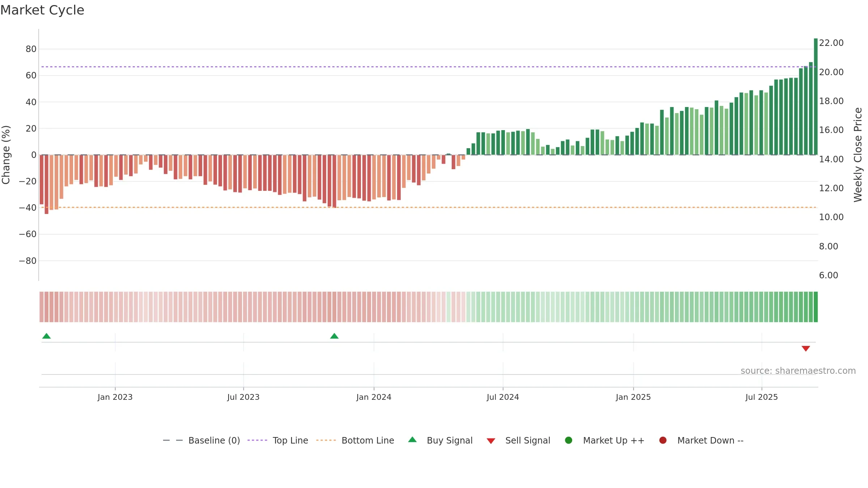868x488 pixels.
Task: Click the 80 percent change axis label
Action: pos(31,49)
